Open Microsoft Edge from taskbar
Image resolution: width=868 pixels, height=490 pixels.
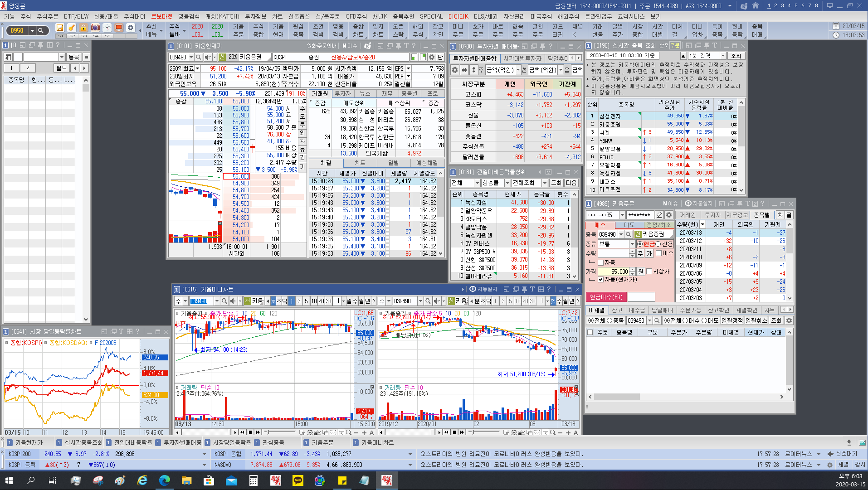pyautogui.click(x=164, y=480)
